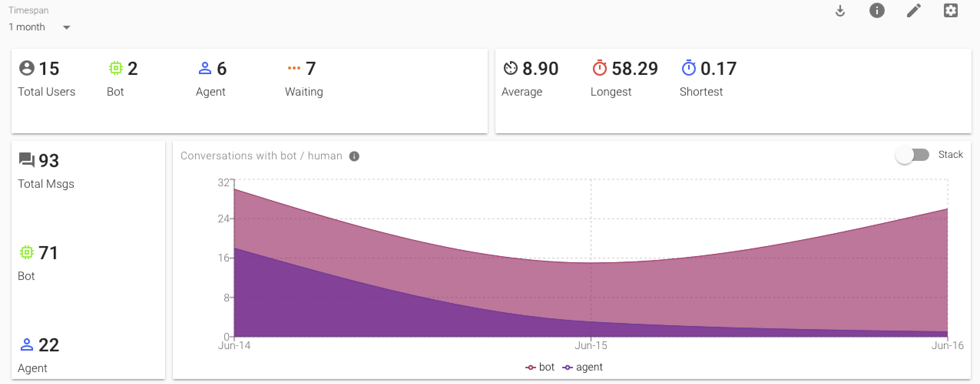
Task: Click the green Bot chip icon showing 2
Action: pos(116,68)
